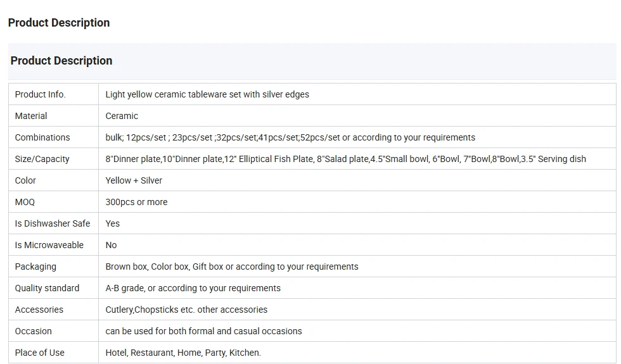Click the Yellow + Silver color value
This screenshot has width=621, height=364.
134,180
